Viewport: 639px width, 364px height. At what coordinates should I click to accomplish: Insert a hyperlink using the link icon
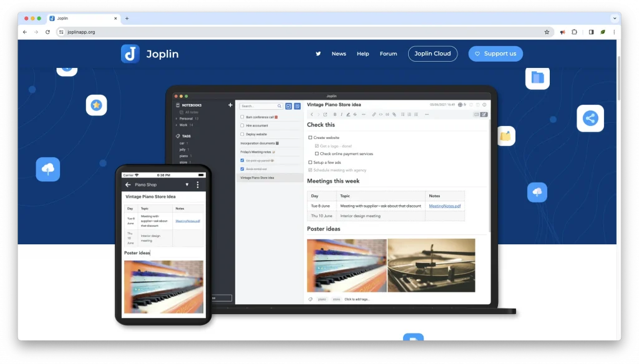pyautogui.click(x=374, y=115)
